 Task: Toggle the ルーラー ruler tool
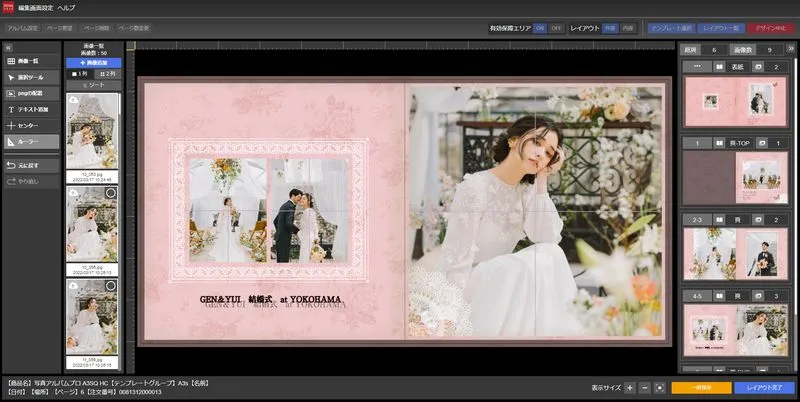tap(30, 142)
